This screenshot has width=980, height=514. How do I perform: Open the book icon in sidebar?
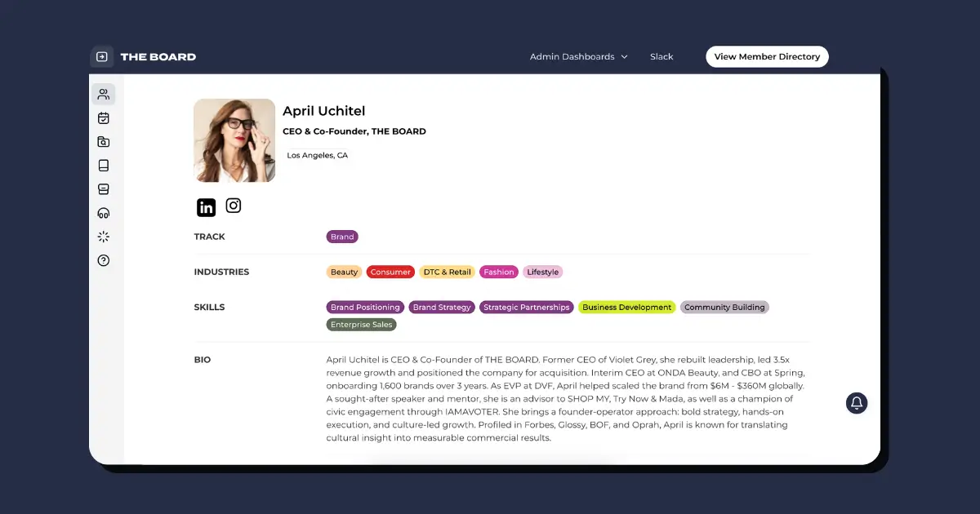pos(104,166)
